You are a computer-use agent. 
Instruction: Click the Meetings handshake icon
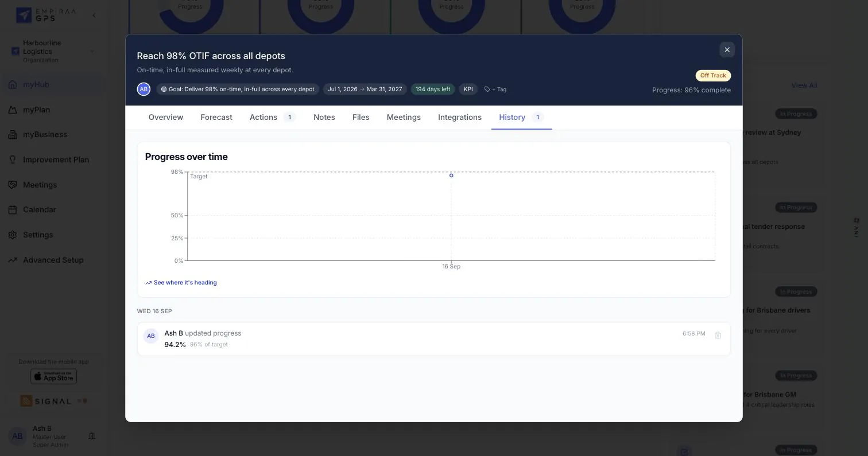(13, 185)
